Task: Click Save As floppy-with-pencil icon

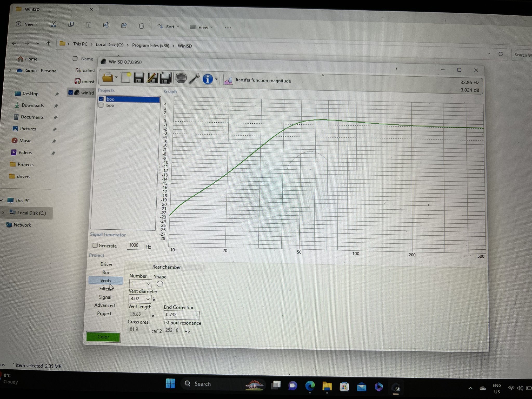Action: pos(152,78)
